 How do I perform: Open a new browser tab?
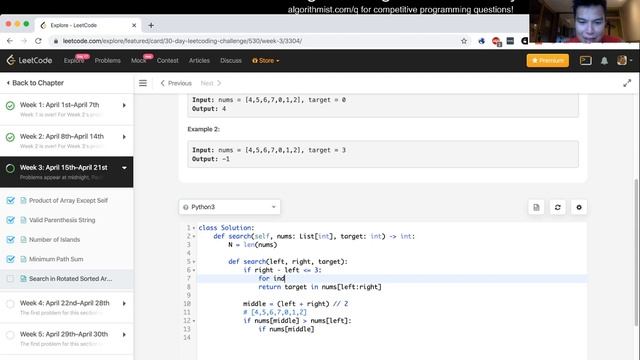(151, 25)
